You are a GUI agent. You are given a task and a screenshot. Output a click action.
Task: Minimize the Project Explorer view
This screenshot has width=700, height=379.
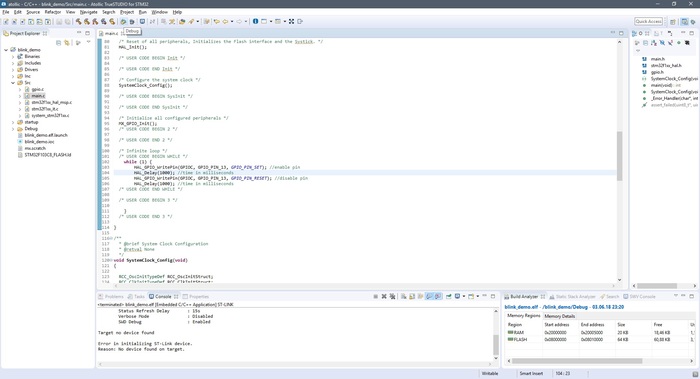point(79,33)
